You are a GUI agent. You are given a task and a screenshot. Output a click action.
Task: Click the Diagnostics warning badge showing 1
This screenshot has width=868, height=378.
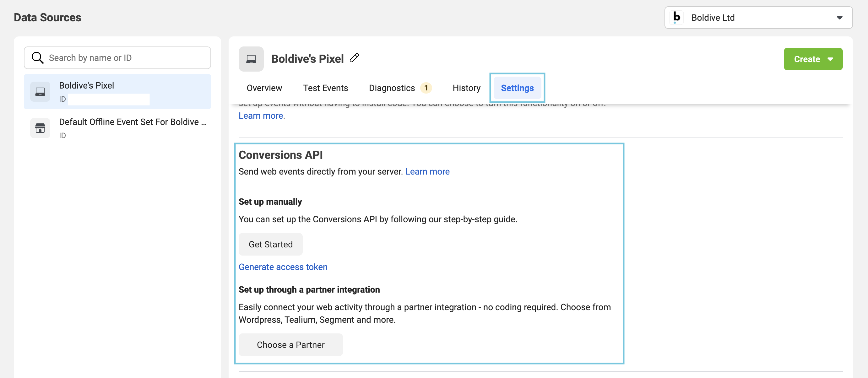click(426, 88)
